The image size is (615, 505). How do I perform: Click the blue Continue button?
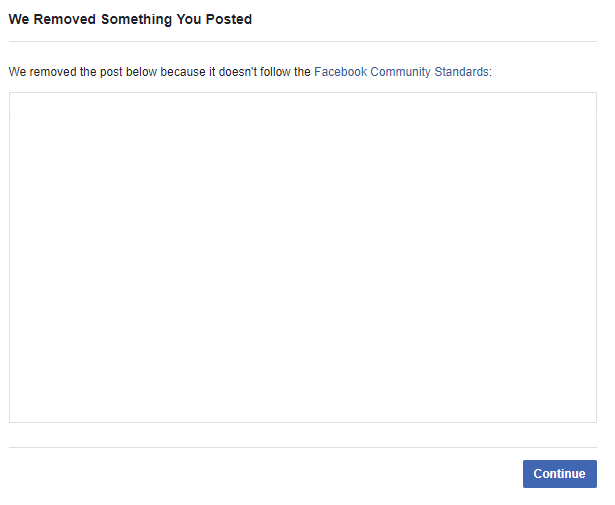point(560,474)
